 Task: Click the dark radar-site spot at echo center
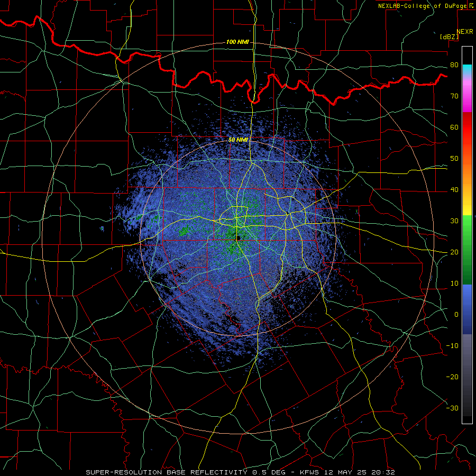tap(239, 237)
